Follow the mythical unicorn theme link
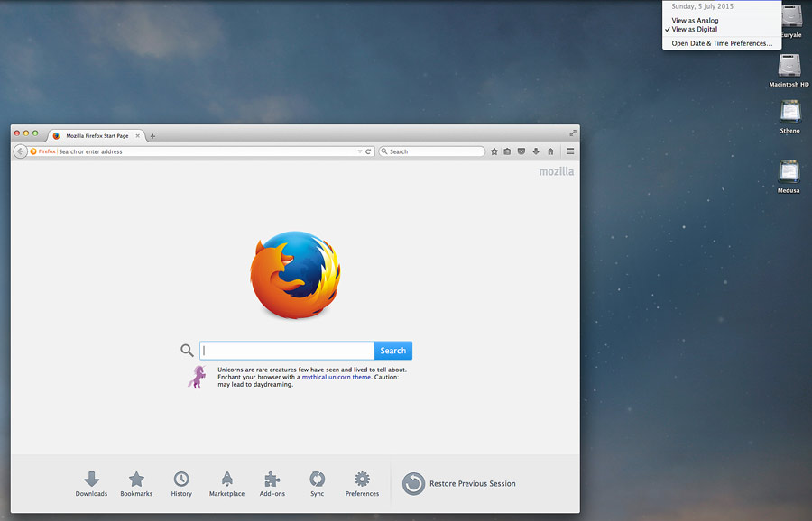812x521 pixels. (x=337, y=377)
